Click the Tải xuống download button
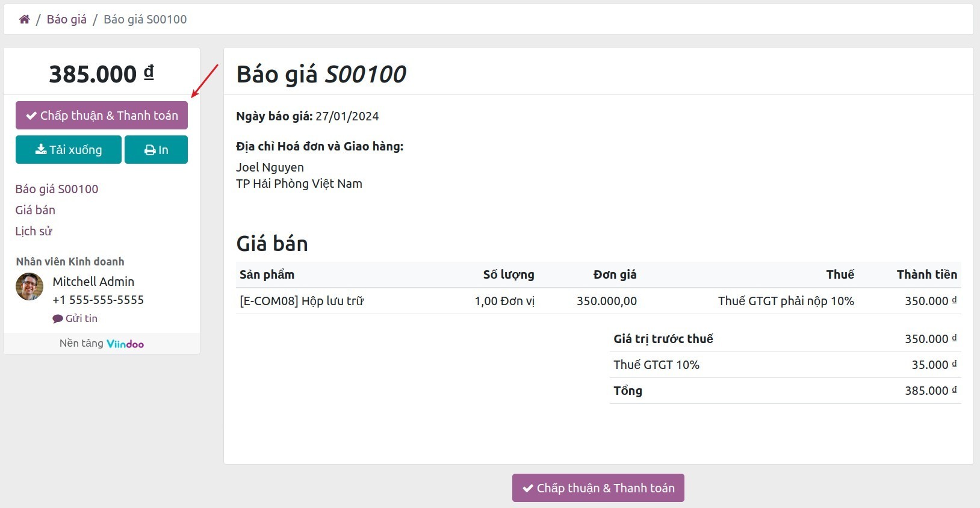980x508 pixels. click(x=68, y=149)
